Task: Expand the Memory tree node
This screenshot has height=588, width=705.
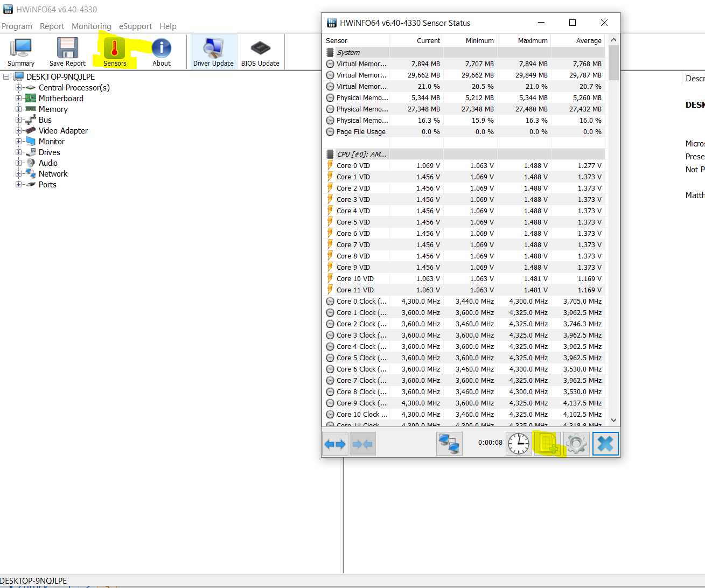Action: (19, 109)
